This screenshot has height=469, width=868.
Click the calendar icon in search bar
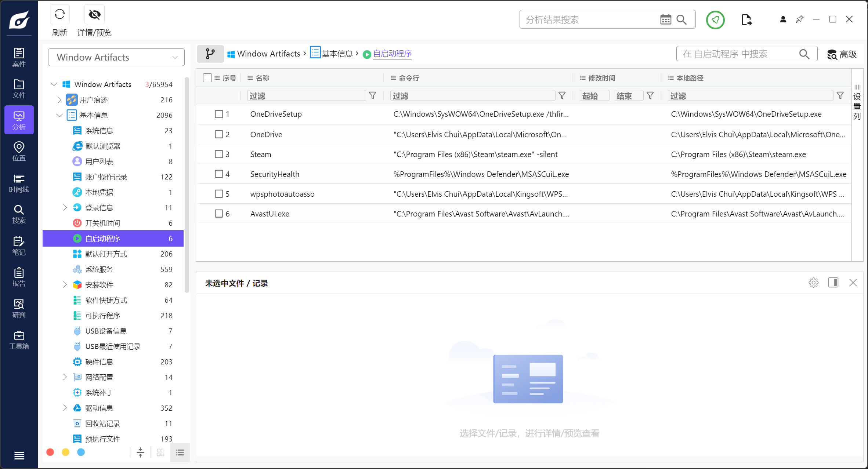665,19
